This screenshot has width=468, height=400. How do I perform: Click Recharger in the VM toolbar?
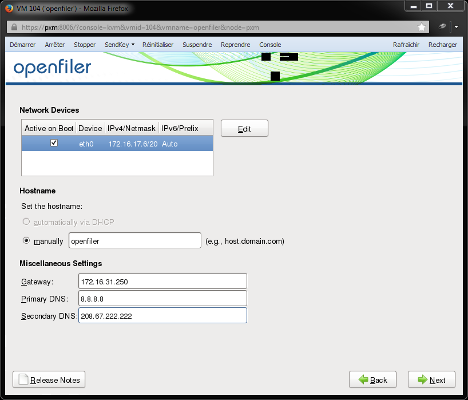pyautogui.click(x=443, y=45)
